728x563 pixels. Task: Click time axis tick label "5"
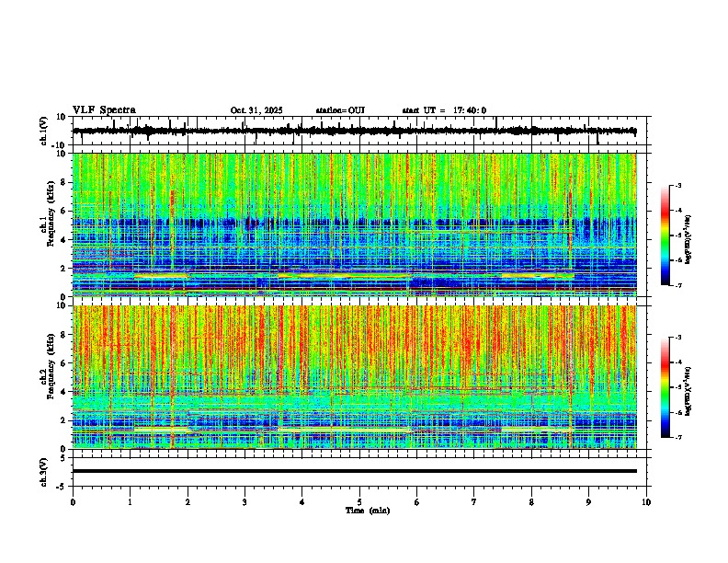359,502
